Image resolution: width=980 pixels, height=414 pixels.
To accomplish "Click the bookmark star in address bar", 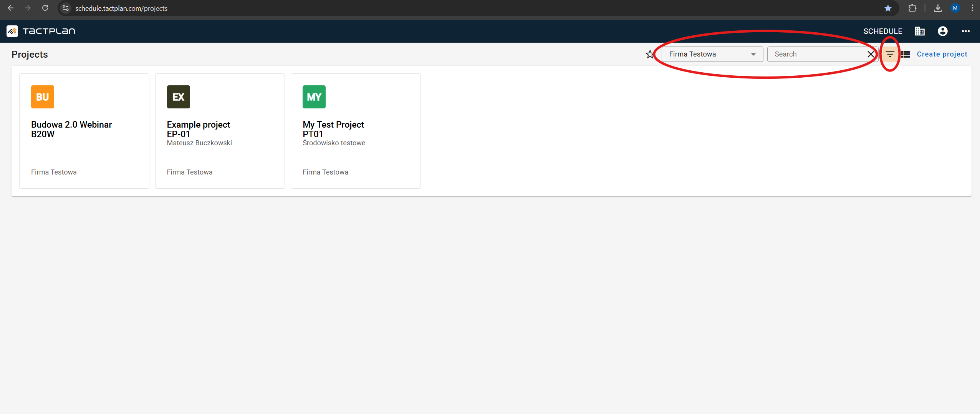I will coord(887,8).
